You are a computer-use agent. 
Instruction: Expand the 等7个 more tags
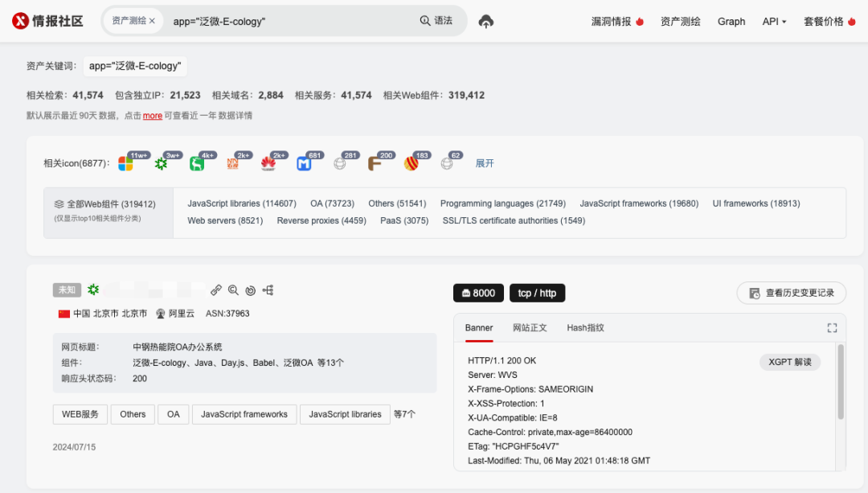click(404, 414)
